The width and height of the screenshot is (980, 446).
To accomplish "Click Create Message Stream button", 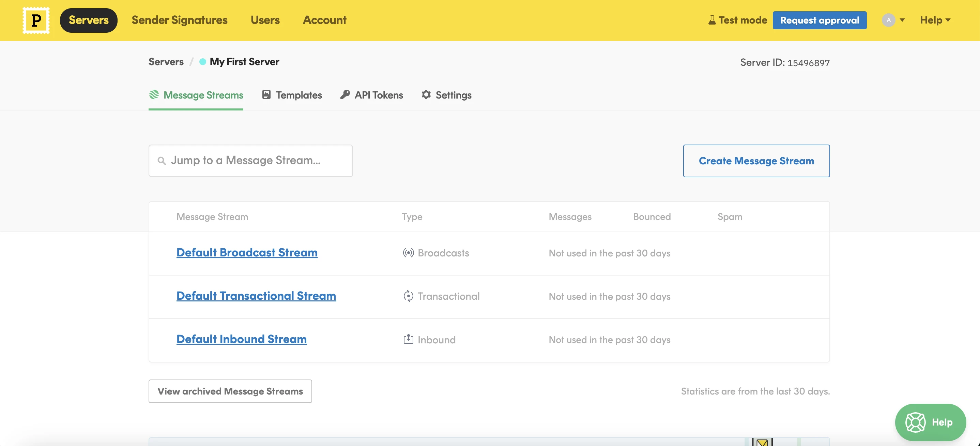I will coord(756,161).
